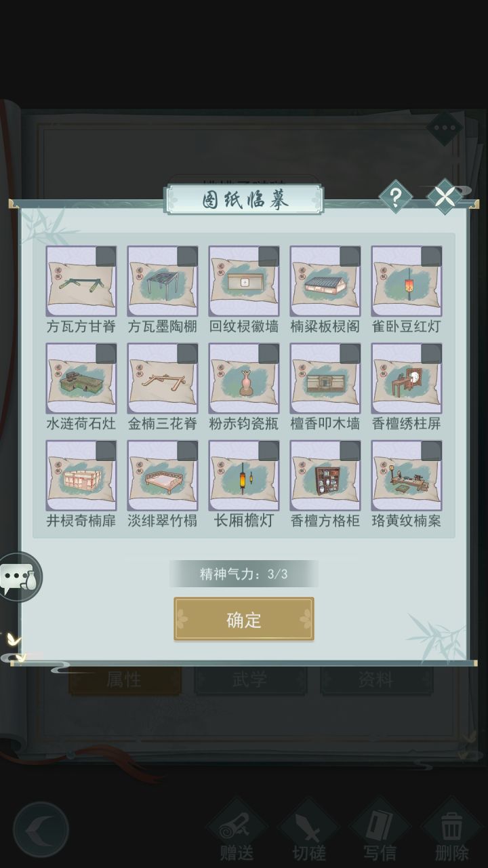Tap the back arrow circle button
The image size is (488, 868).
[41, 829]
